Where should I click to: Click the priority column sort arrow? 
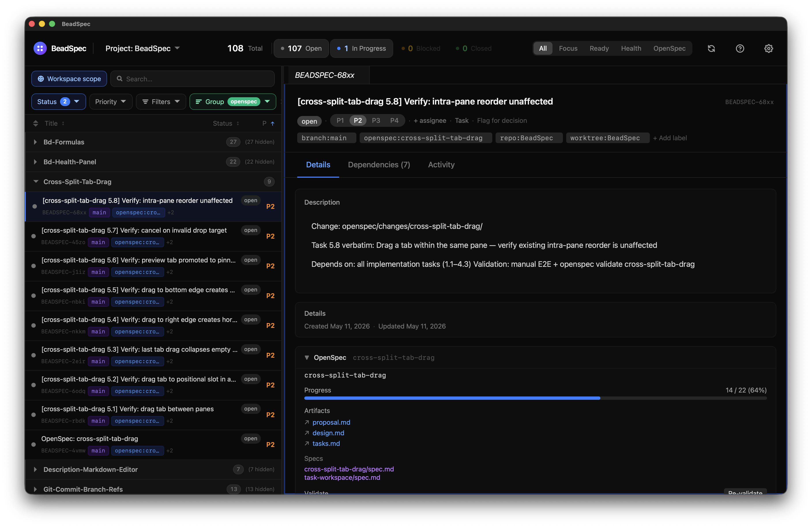(x=273, y=123)
